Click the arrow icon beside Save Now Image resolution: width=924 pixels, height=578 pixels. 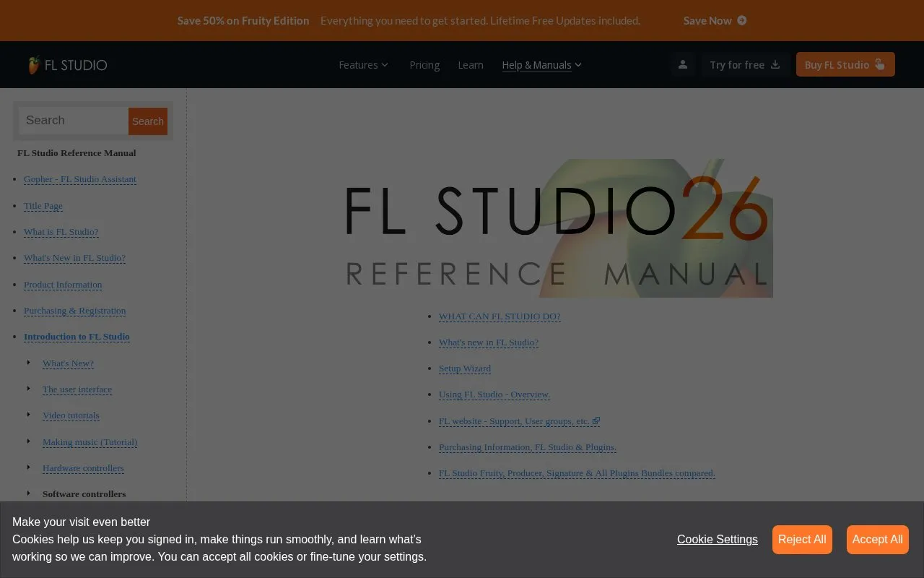tap(742, 20)
